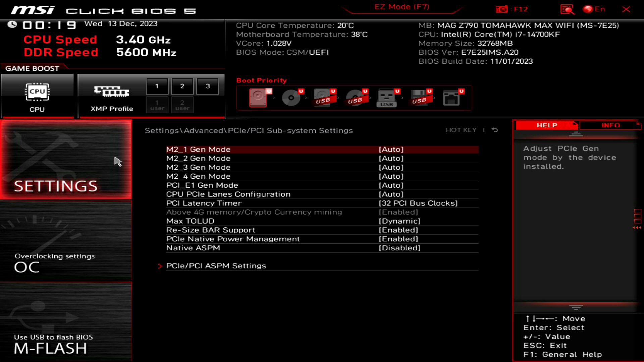Open EZ Mode from the top bar
Screen dimensions: 644x362
pyautogui.click(x=401, y=7)
